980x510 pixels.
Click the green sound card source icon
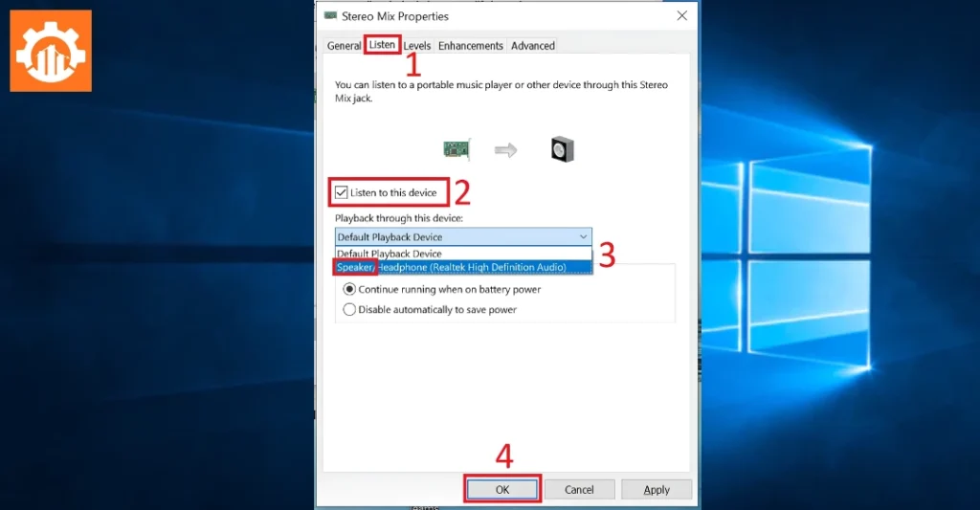457,149
